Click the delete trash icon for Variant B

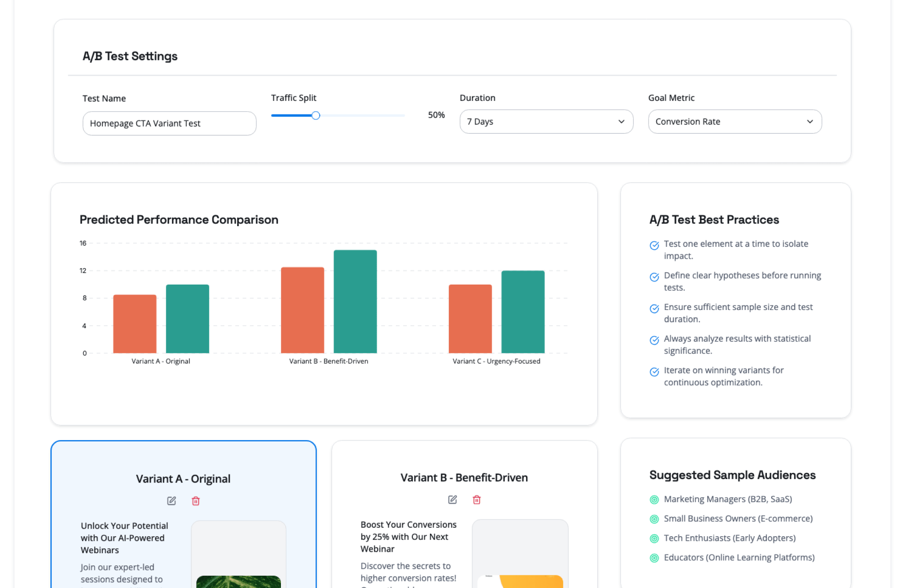[x=477, y=499]
